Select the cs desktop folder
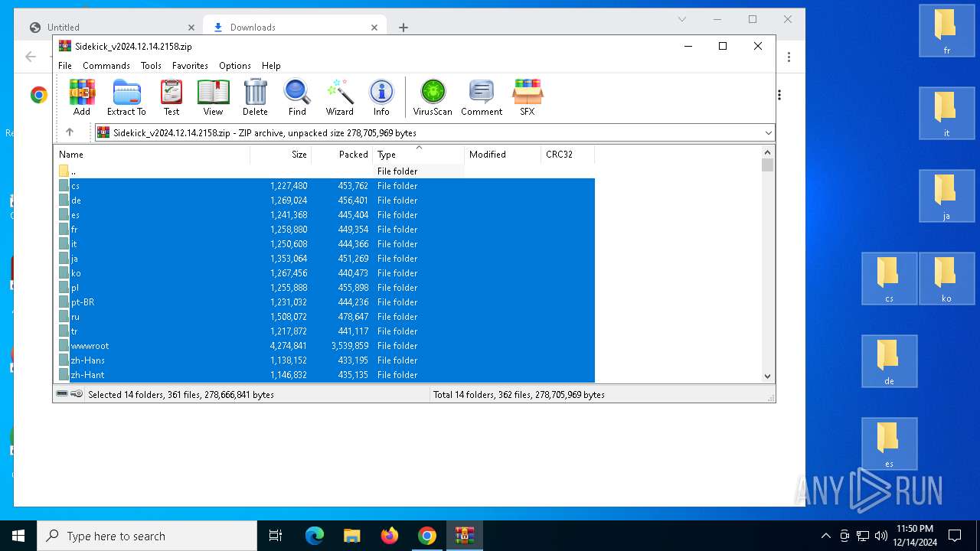This screenshot has height=551, width=980. pyautogui.click(x=890, y=279)
